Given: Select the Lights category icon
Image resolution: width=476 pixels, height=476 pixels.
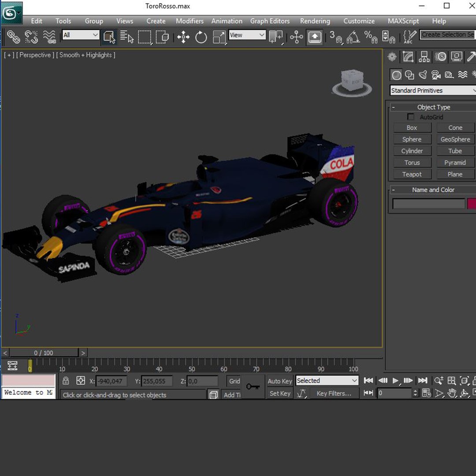Looking at the screenshot, I should coord(423,75).
